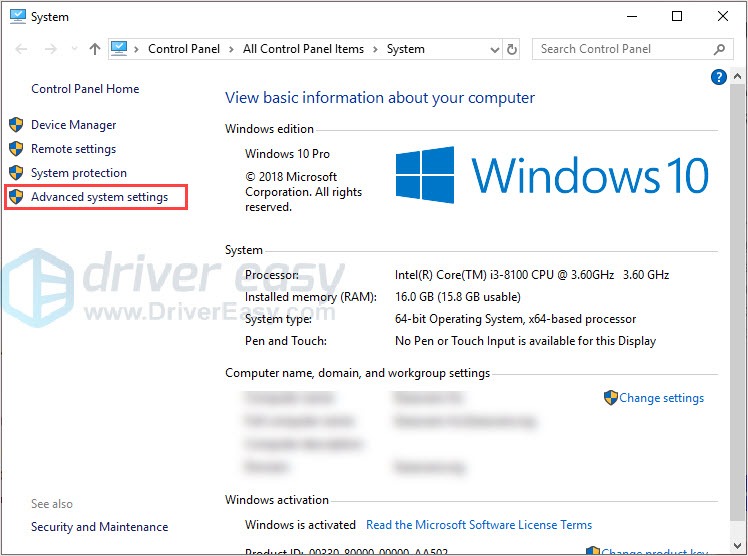Expand chevron after All Control Panel Items
Viewport: 748px width, 556px height.
(x=375, y=49)
